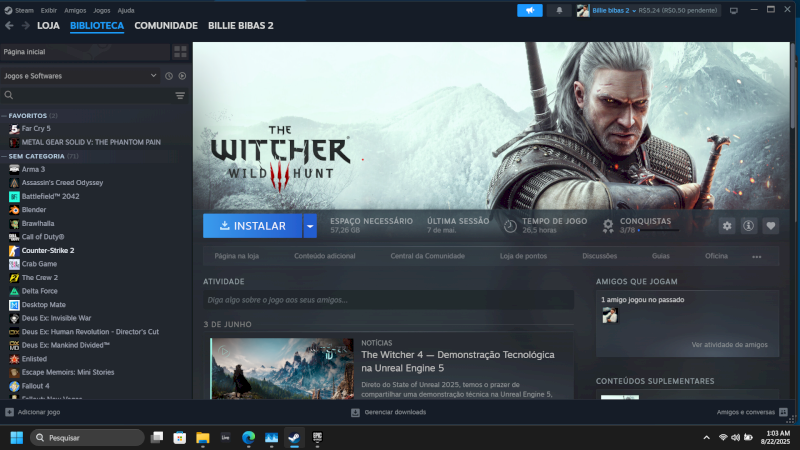Open the notifications bell
The height and width of the screenshot is (450, 800).
click(559, 10)
